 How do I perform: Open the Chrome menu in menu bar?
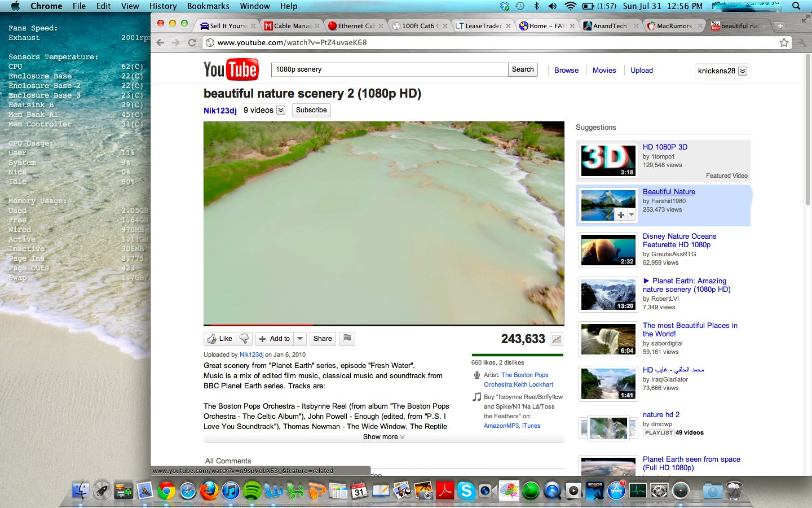pos(46,6)
